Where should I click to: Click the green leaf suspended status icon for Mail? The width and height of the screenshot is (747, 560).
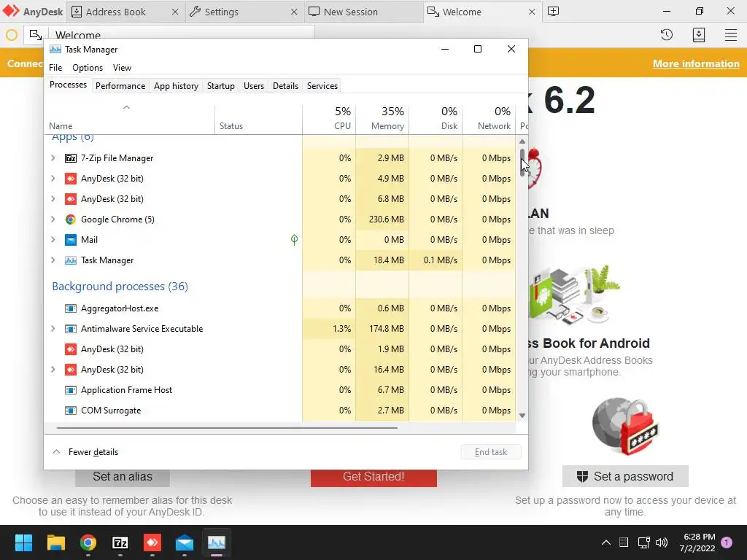click(x=295, y=240)
